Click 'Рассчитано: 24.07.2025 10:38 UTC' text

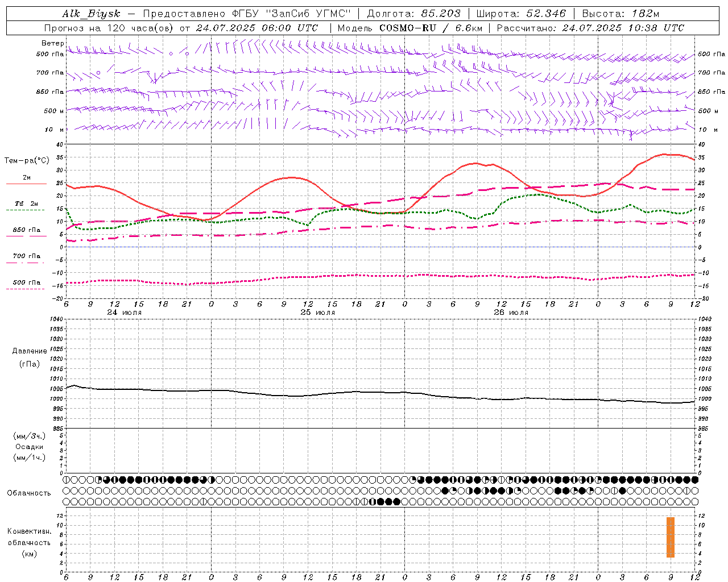[x=590, y=28]
